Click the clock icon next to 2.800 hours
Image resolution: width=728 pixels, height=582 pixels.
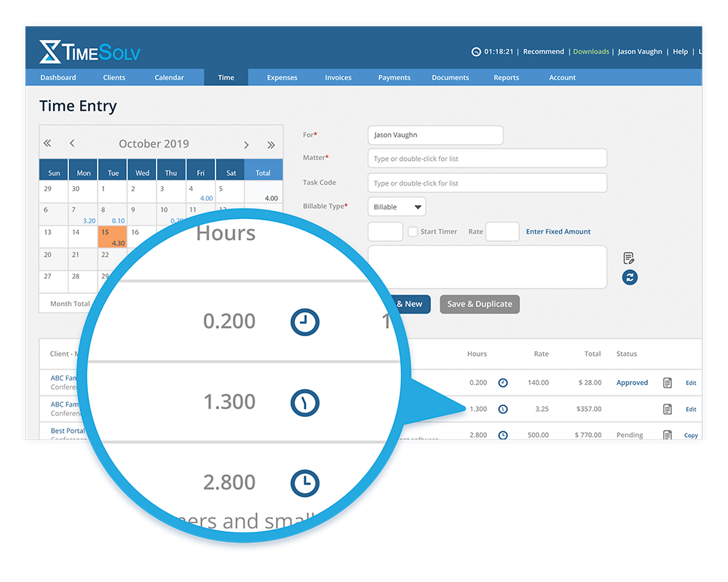502,434
